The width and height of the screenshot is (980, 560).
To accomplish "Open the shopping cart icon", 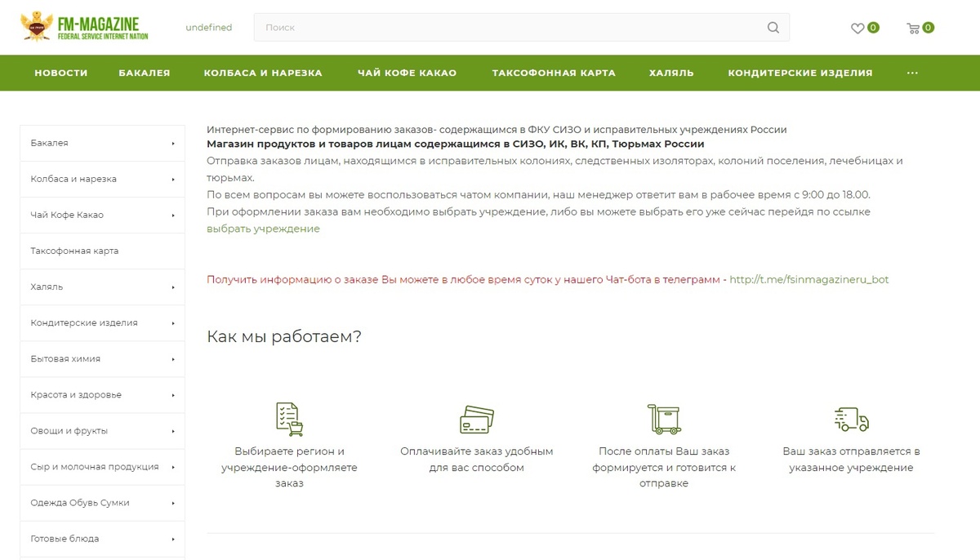I will 913,28.
